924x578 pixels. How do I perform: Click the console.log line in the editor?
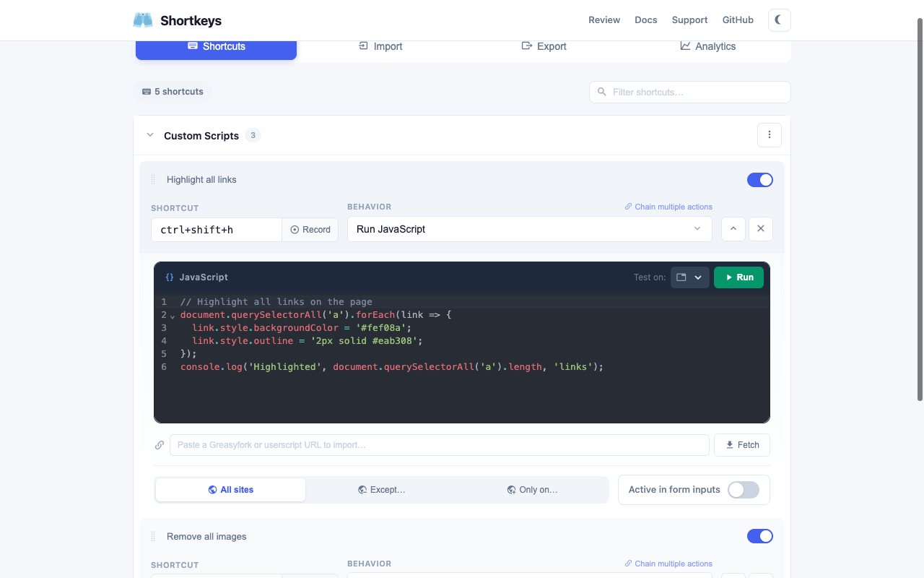[392, 367]
